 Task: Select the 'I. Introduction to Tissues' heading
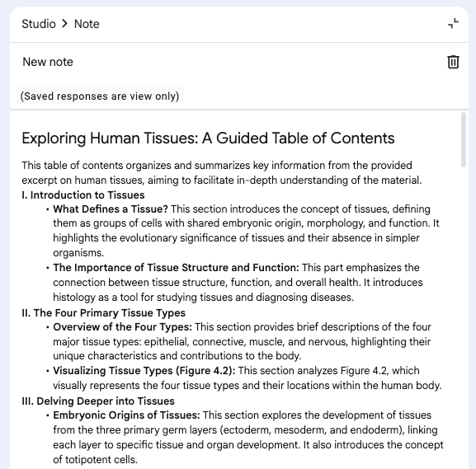pos(83,195)
